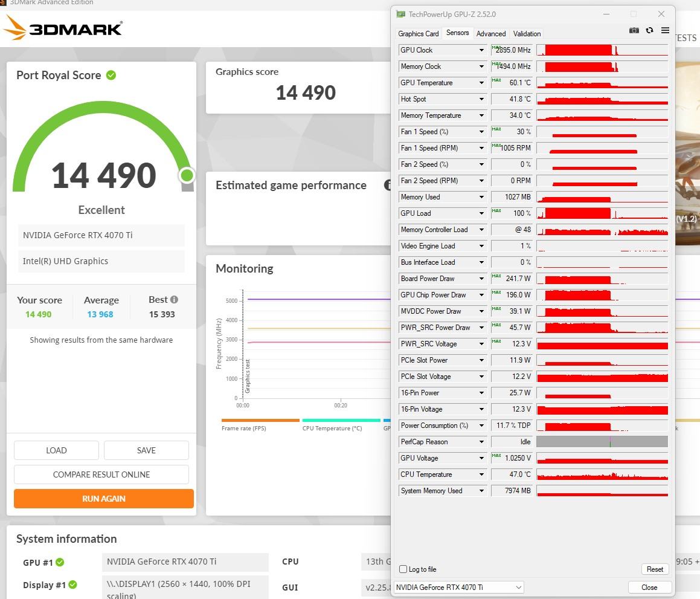Click the Board Power Draw value 241.7 W
The width and height of the screenshot is (700, 599).
click(512, 279)
